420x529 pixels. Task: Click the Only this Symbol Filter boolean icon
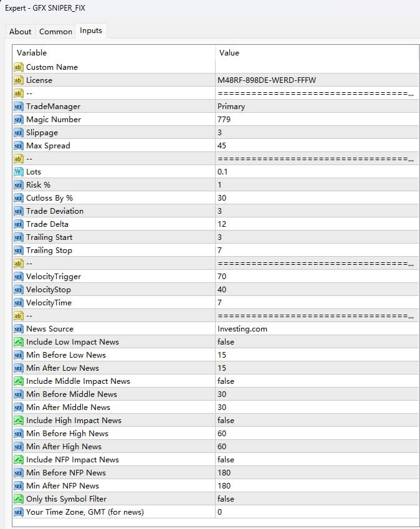point(18,499)
